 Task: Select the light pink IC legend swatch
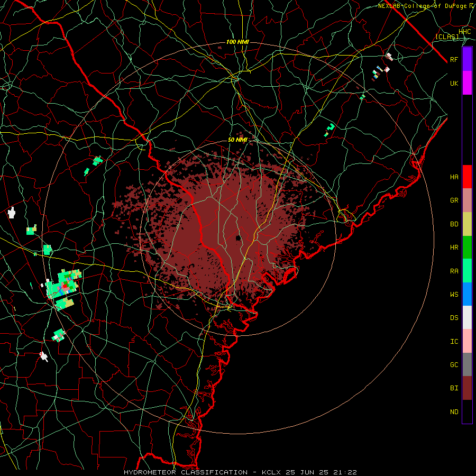tap(467, 341)
